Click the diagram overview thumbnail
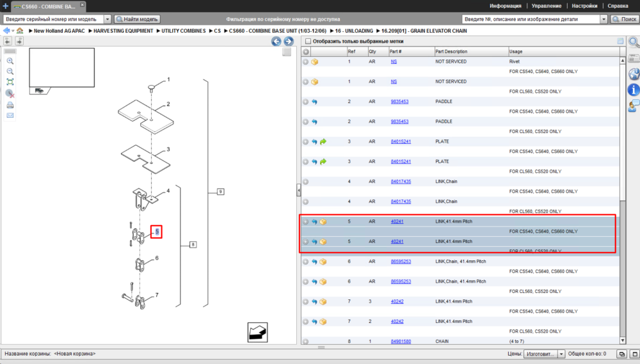Screen dimensions: 640x364 pos(61,67)
